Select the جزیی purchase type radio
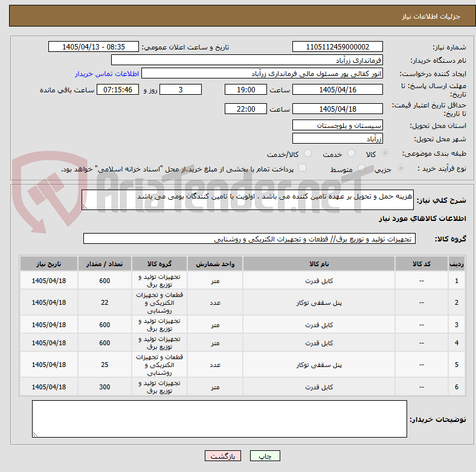Viewport: 476px width, 472px height. point(400,168)
